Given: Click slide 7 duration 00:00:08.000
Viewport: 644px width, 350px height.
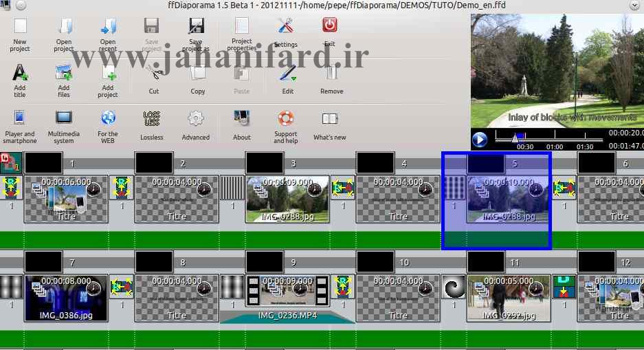Looking at the screenshot, I should (66, 281).
